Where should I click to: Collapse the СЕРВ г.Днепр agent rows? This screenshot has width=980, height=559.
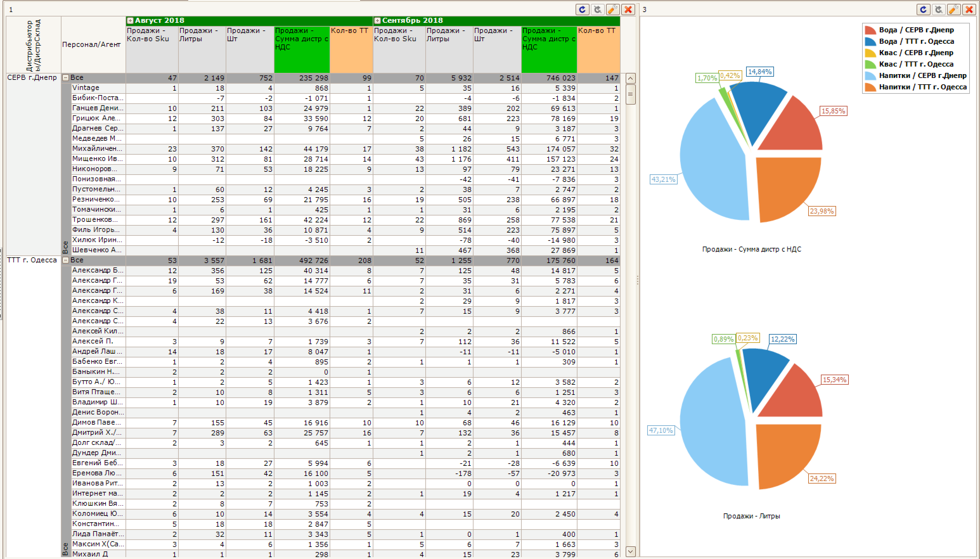point(66,78)
